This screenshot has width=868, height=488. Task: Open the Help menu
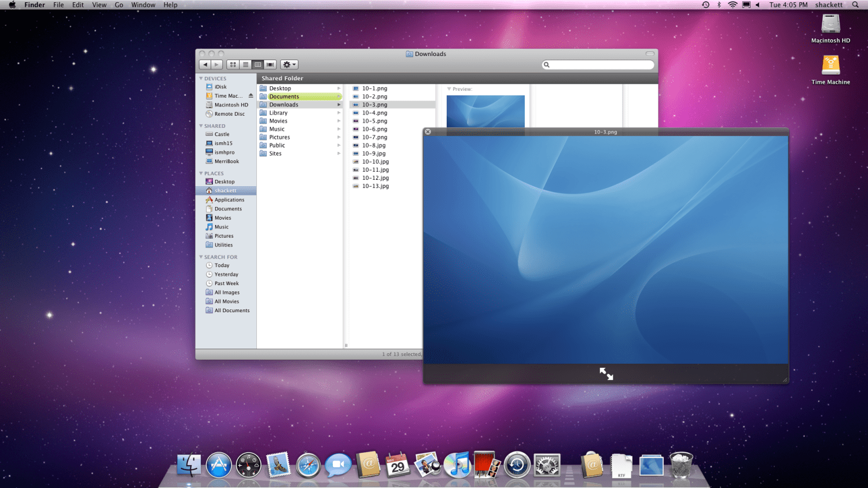[x=170, y=5]
